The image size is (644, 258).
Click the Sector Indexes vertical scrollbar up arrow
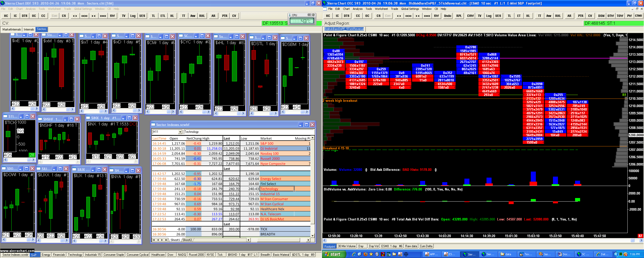coord(312,138)
